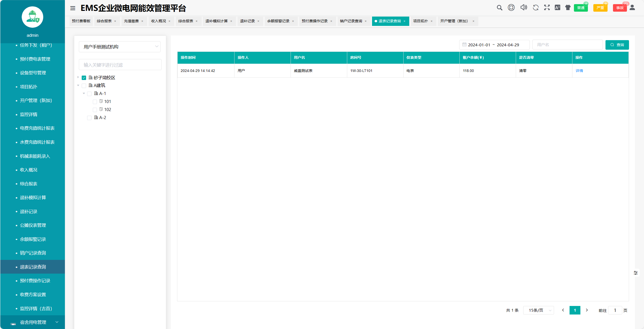Open the 15条/页 page size dropdown
644x329 pixels.
coord(539,310)
